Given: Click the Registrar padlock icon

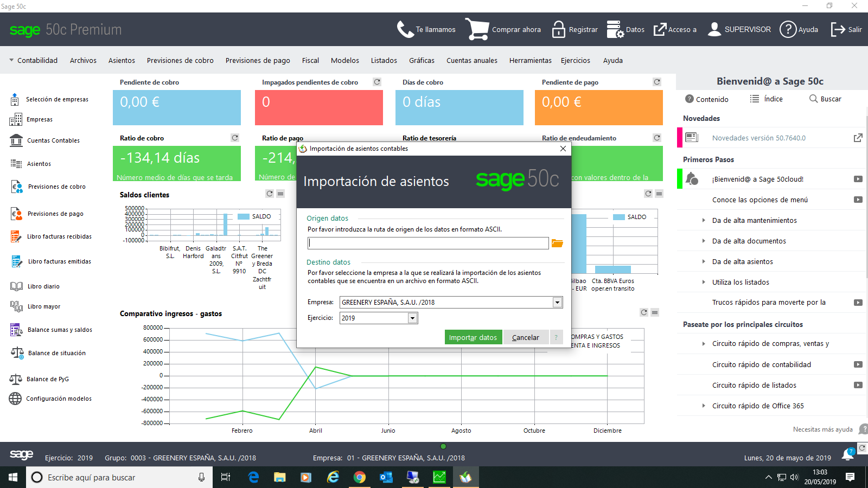Looking at the screenshot, I should click(x=558, y=29).
